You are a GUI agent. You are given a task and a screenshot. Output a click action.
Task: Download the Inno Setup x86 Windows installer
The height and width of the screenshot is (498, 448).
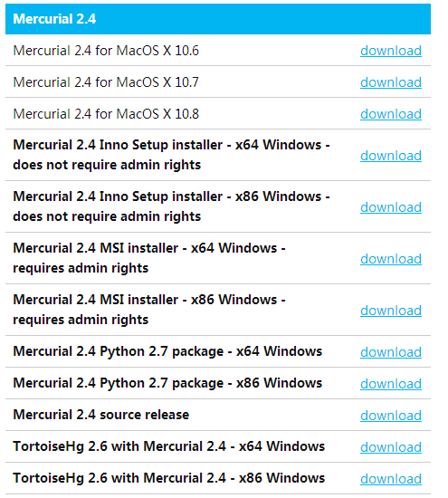coord(391,207)
